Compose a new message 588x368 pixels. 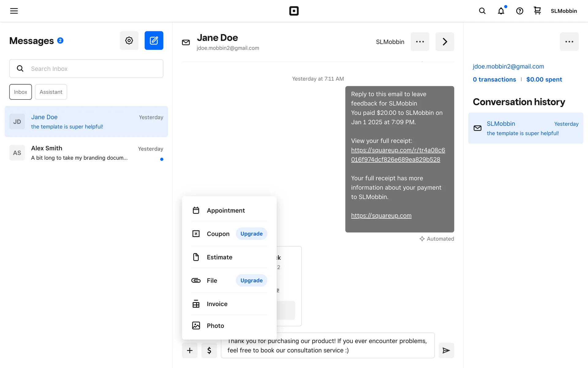point(154,40)
